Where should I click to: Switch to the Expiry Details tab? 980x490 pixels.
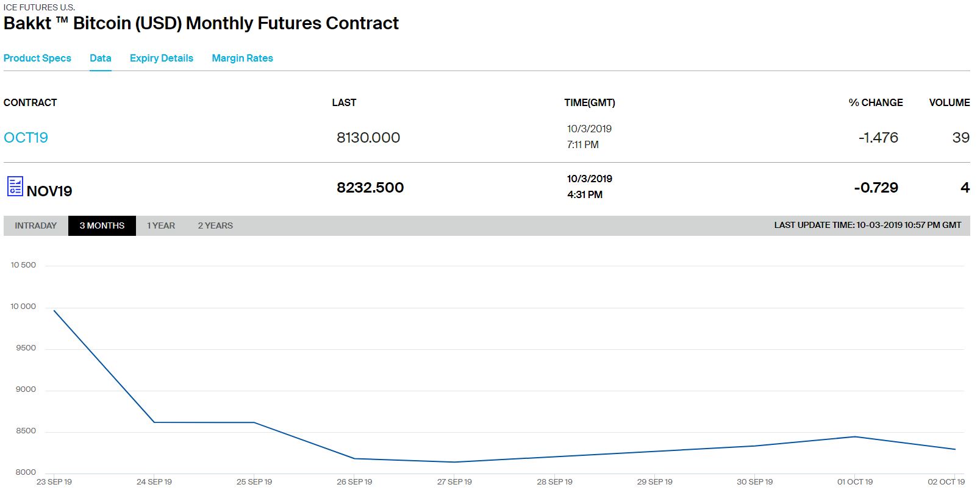click(161, 59)
